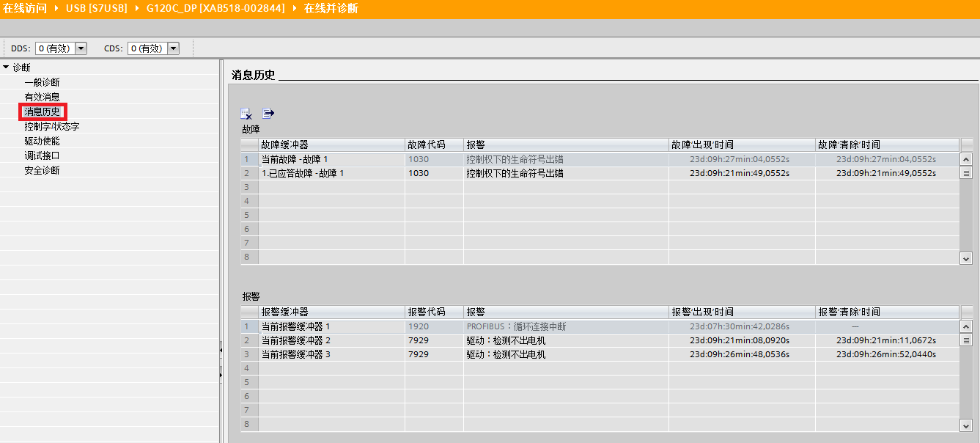Click the fault table scrollbar thumb
The height and width of the screenshot is (443, 980).
966,173
